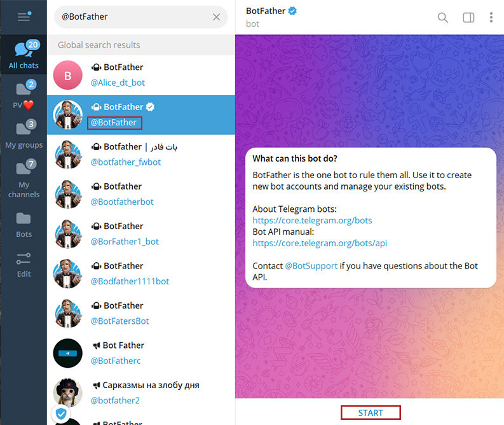Select the All chats folder

point(24,55)
